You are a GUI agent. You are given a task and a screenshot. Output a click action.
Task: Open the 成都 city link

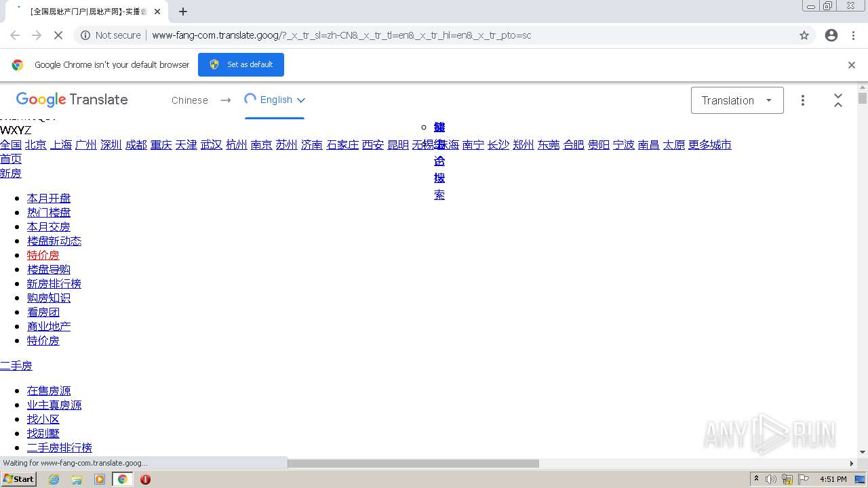click(136, 144)
